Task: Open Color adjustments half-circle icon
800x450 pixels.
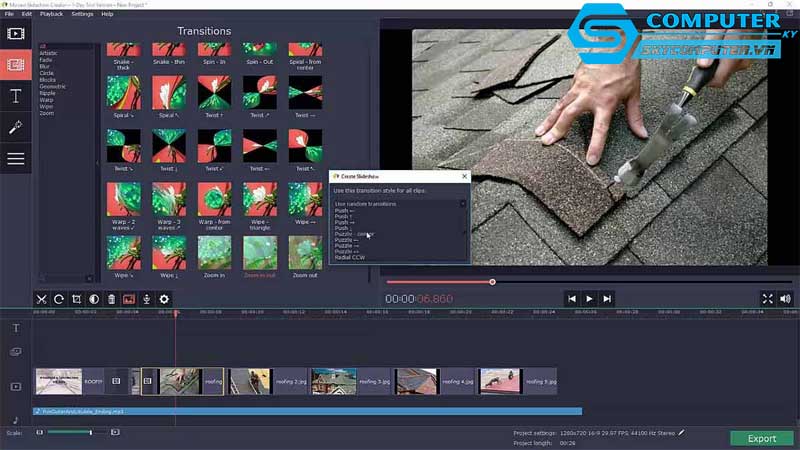Action: click(x=94, y=299)
